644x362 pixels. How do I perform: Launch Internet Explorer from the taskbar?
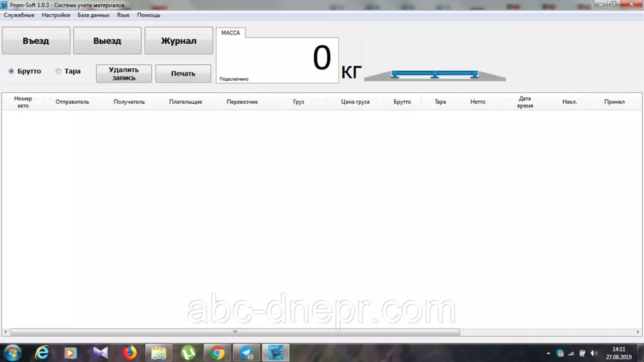[x=43, y=352]
